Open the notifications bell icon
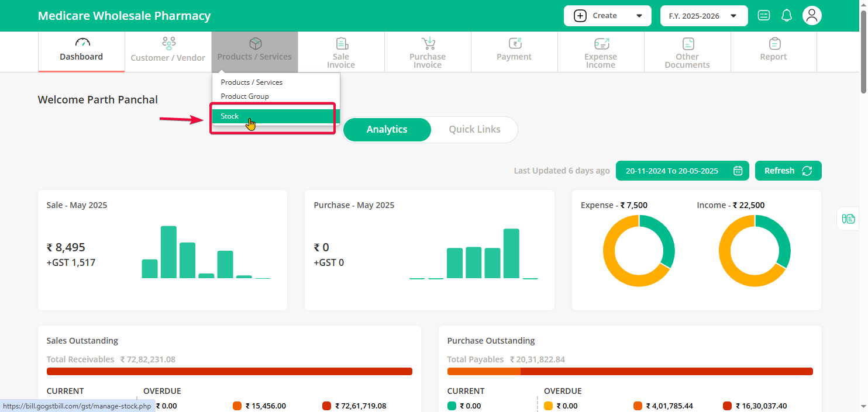 point(787,16)
